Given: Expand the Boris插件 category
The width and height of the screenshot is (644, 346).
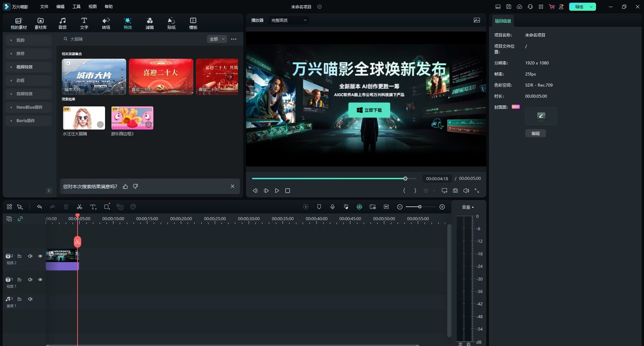Looking at the screenshot, I should point(29,121).
